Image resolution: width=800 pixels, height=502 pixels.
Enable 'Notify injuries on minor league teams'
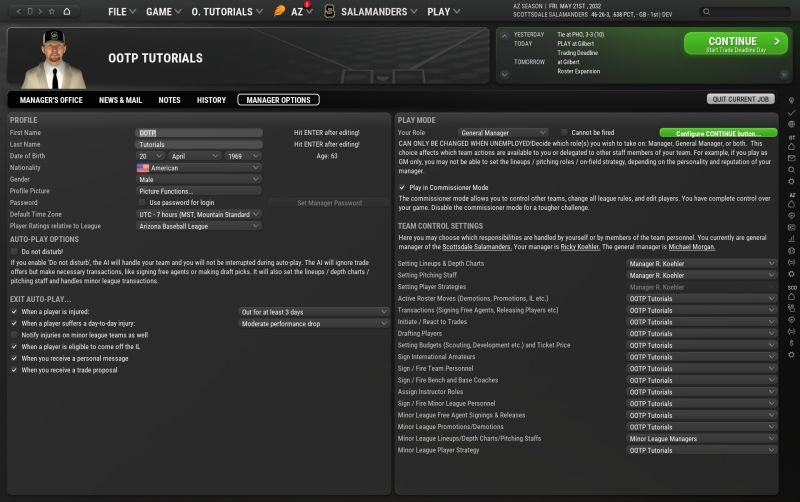click(14, 335)
